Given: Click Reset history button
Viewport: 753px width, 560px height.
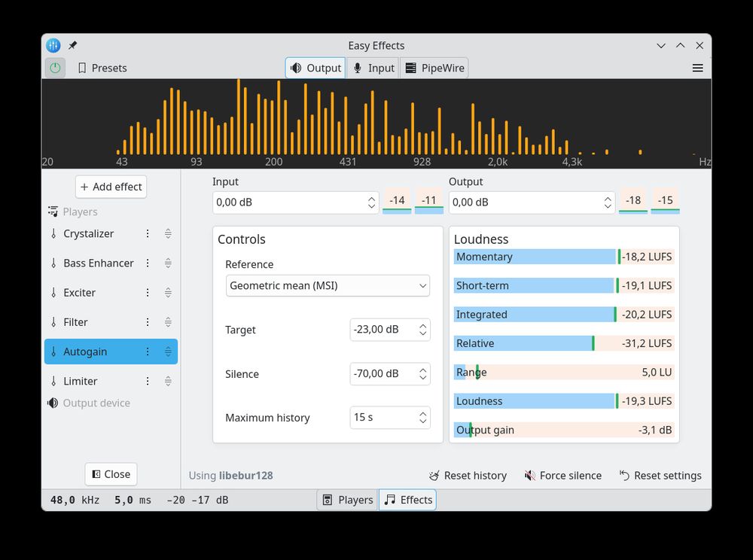Looking at the screenshot, I should pos(468,476).
